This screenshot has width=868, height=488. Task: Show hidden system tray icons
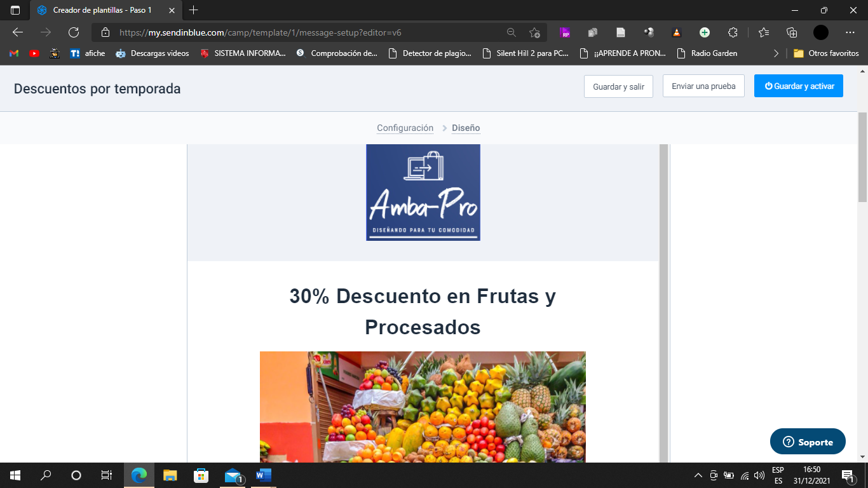click(x=698, y=475)
